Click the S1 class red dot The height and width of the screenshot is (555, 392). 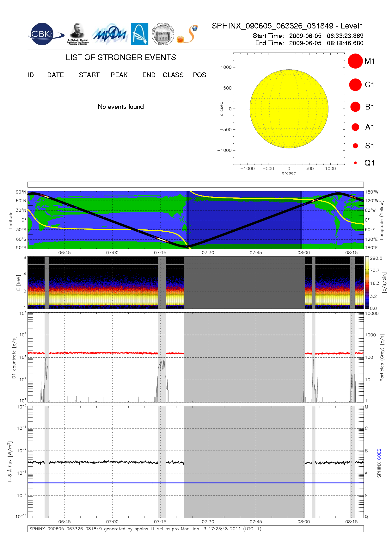coord(355,146)
